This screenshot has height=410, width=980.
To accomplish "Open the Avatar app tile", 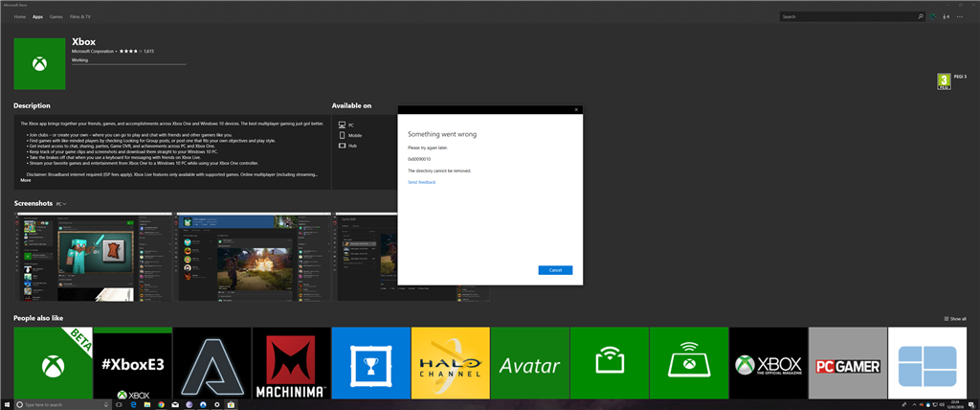I will pos(530,362).
